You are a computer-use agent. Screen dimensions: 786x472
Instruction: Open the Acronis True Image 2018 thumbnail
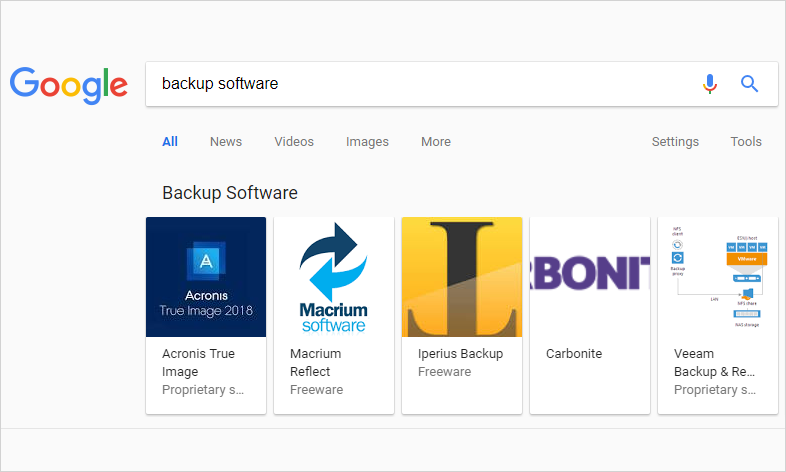pos(206,277)
